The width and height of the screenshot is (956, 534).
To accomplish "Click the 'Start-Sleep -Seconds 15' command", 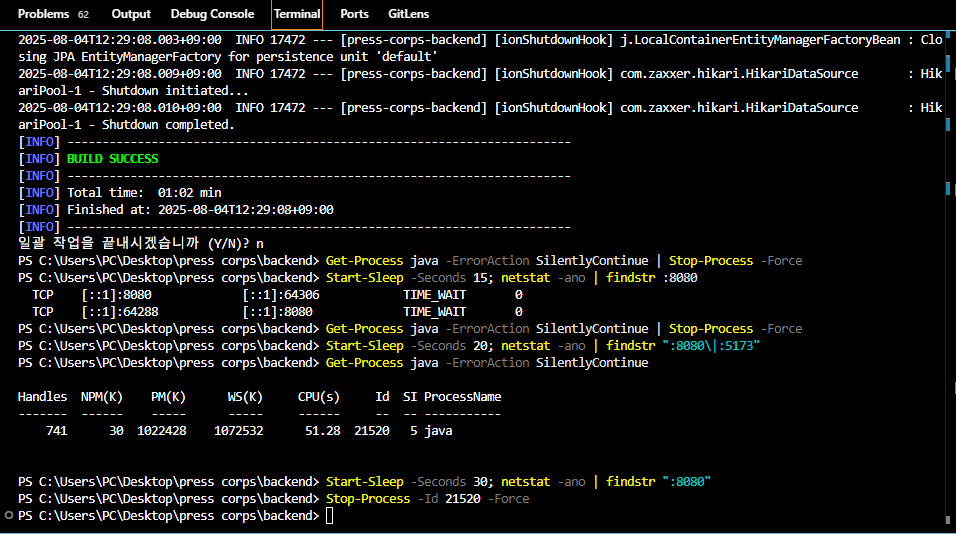I will pos(407,278).
